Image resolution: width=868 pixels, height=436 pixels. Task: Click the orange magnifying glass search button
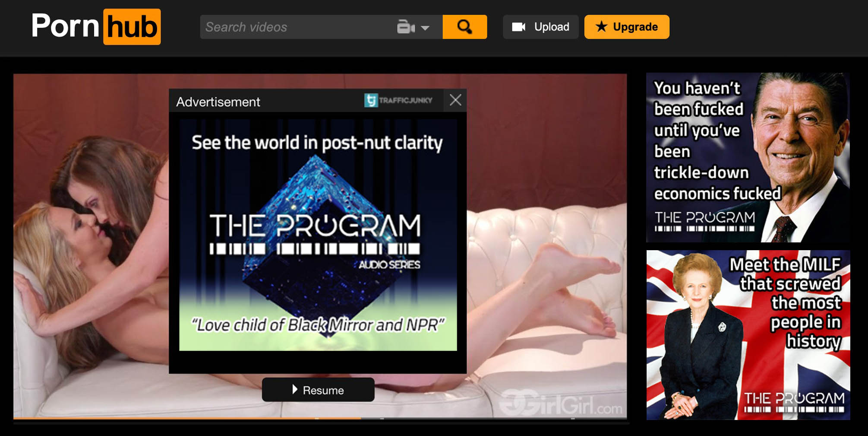[x=465, y=27]
